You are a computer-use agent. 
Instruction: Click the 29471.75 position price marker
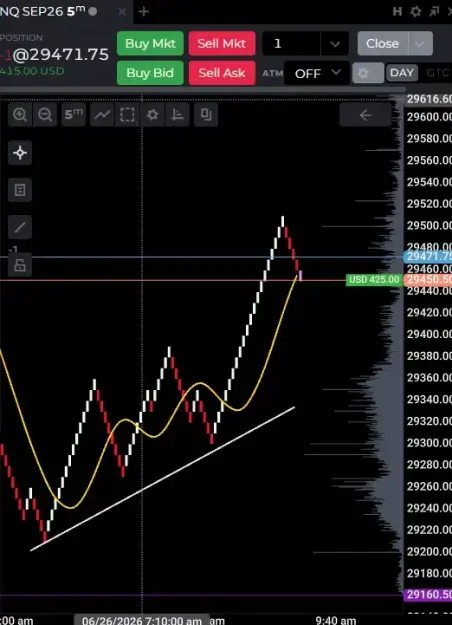pyautogui.click(x=428, y=256)
